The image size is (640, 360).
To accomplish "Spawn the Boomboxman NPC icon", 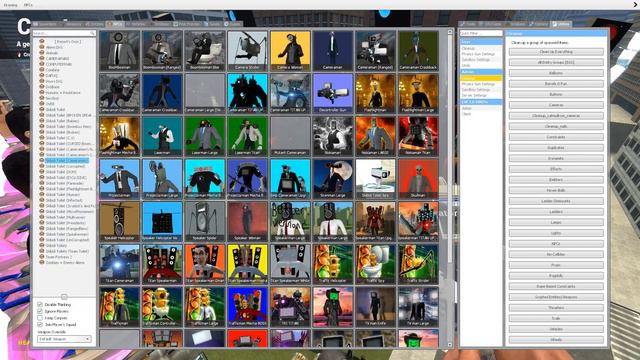I will tap(119, 51).
